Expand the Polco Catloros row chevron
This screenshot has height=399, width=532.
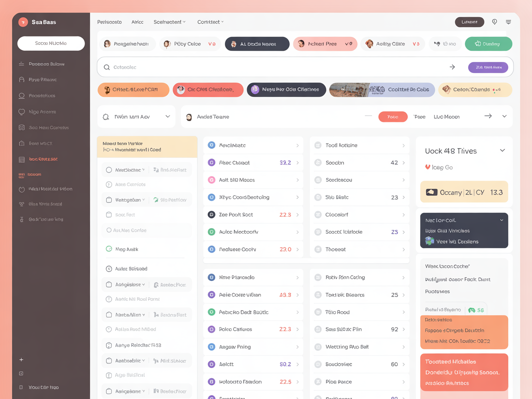297,329
